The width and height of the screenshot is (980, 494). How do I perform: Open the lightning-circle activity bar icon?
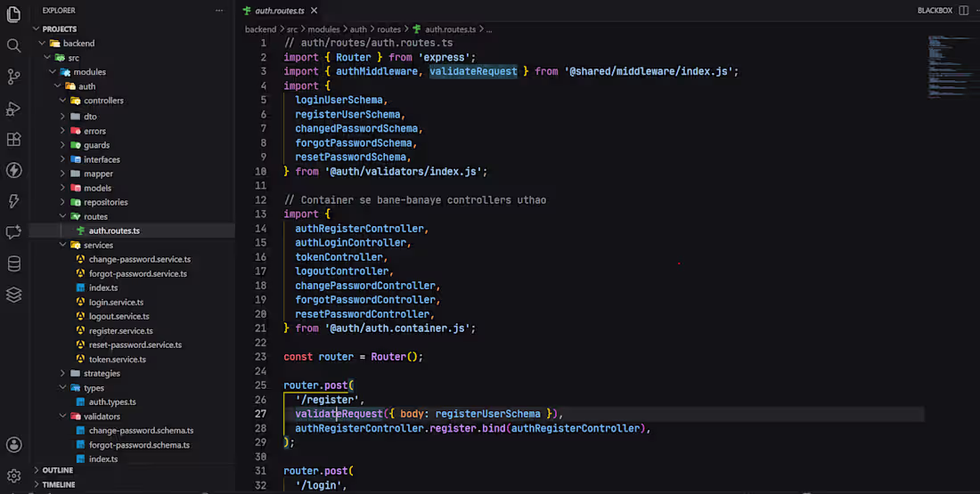tap(13, 170)
